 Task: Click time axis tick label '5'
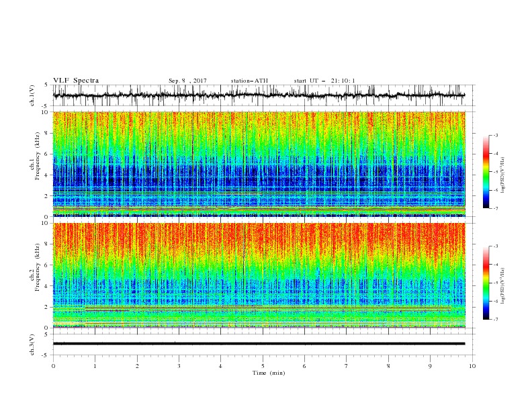pos(263,366)
